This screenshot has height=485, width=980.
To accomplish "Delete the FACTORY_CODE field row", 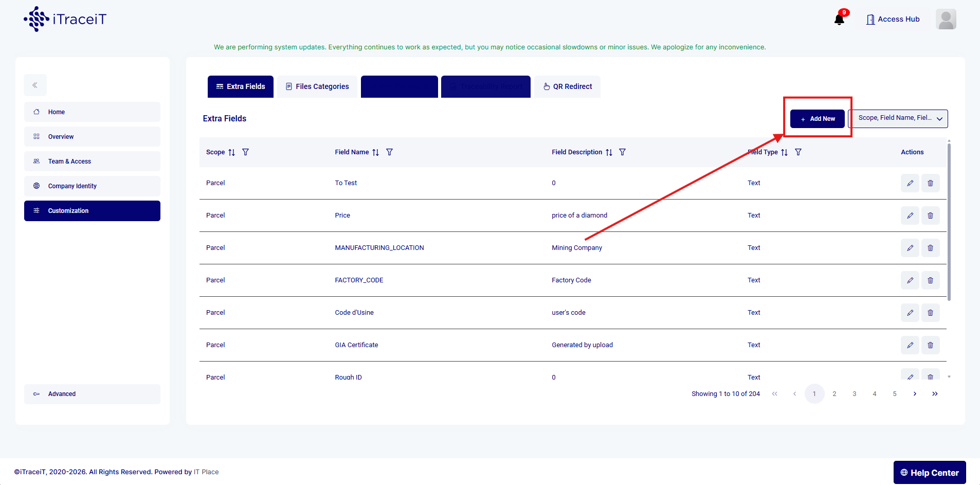I will [930, 280].
